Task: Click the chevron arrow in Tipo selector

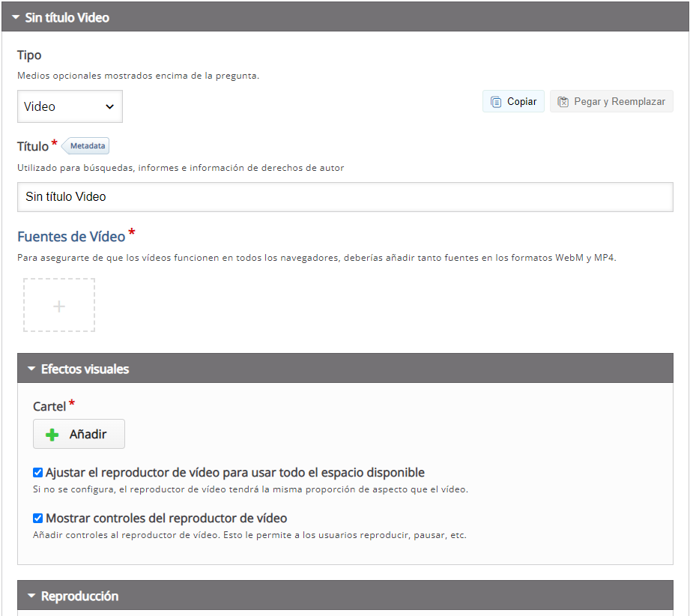Action: [109, 106]
